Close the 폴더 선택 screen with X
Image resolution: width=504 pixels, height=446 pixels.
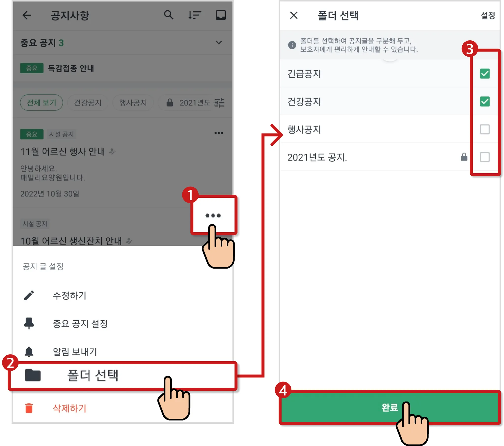point(294,15)
